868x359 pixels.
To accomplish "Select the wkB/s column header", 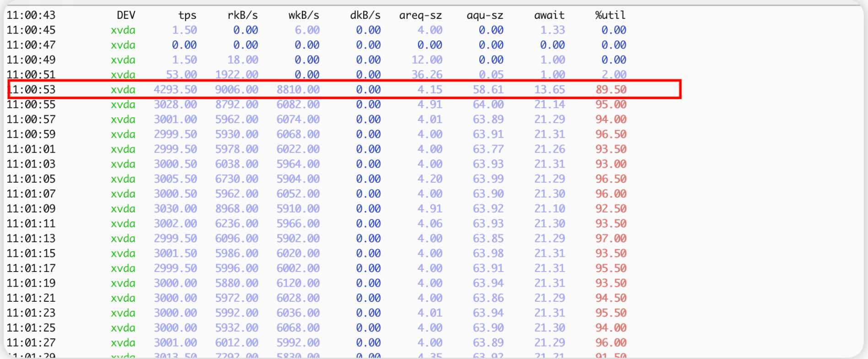I will point(304,15).
